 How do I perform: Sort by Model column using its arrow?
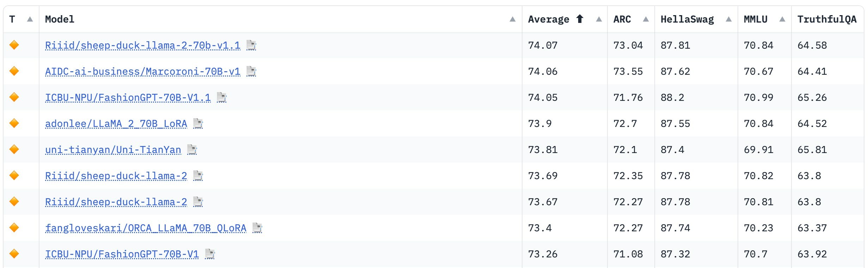513,19
